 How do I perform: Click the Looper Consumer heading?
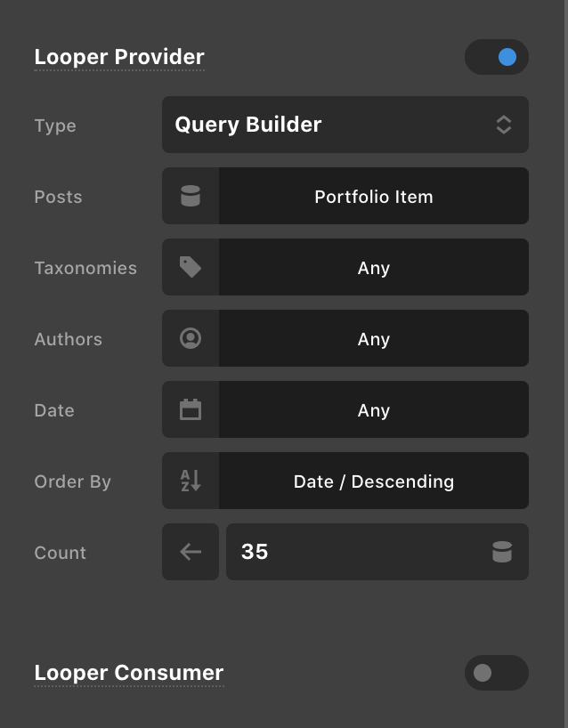tap(129, 673)
